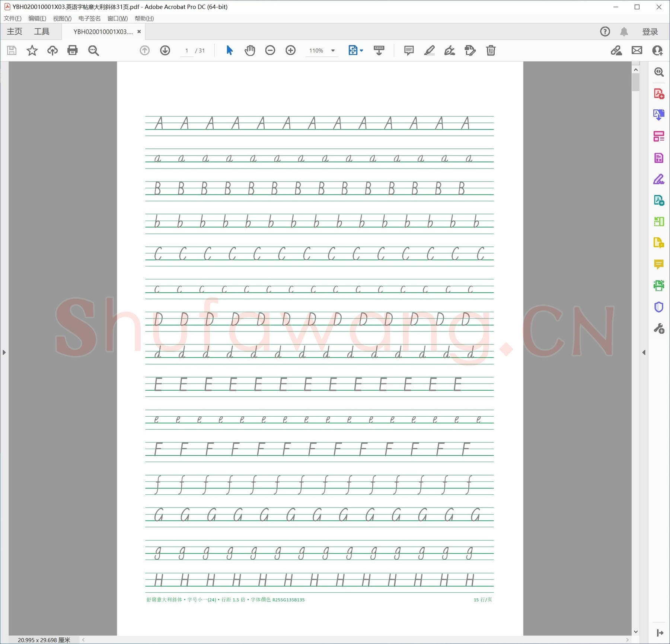Click the 登录 sign-in button
670x644 pixels.
click(650, 32)
